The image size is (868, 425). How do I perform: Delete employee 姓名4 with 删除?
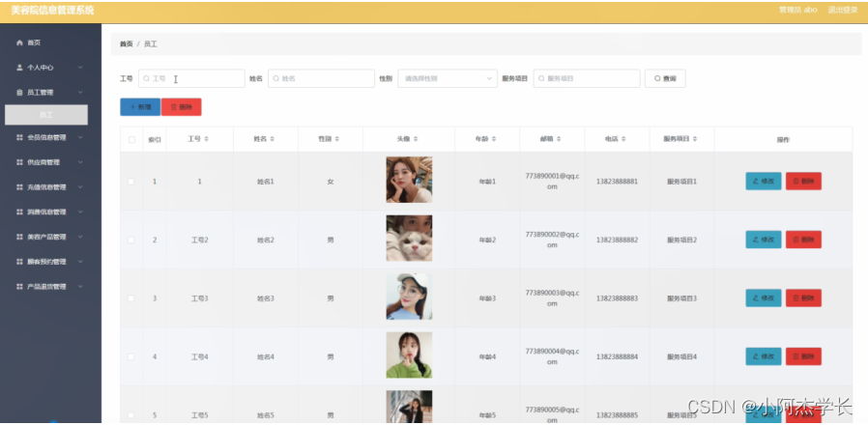[x=803, y=356]
